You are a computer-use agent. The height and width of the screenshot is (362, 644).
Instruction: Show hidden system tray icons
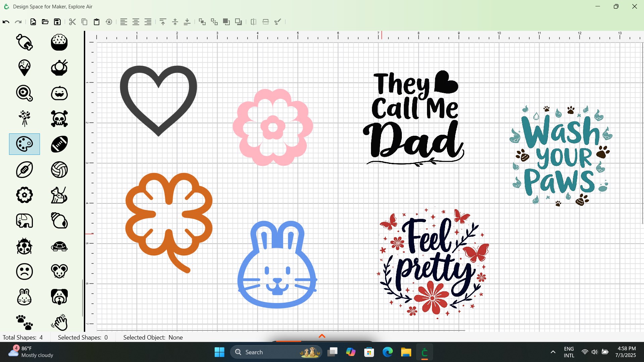[x=553, y=352]
